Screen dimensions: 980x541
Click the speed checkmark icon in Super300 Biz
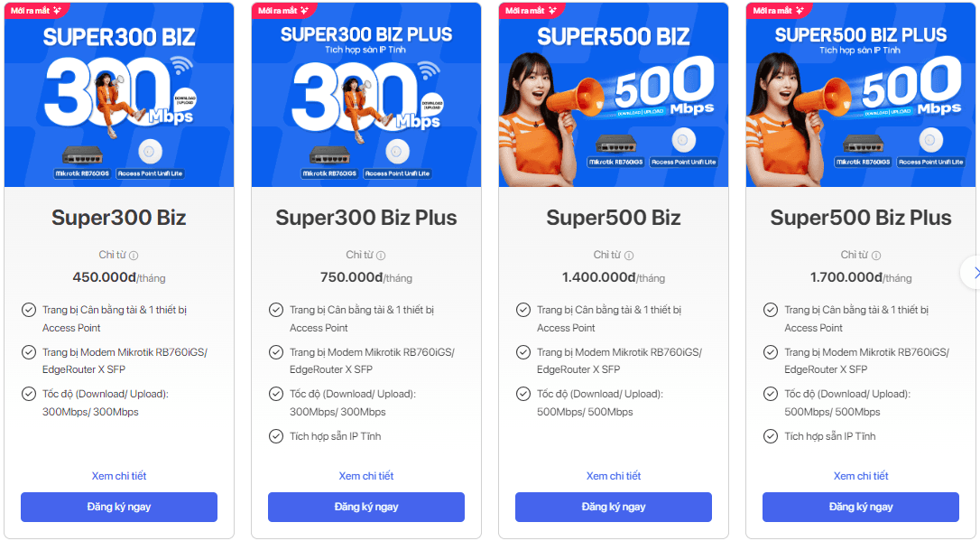29,394
